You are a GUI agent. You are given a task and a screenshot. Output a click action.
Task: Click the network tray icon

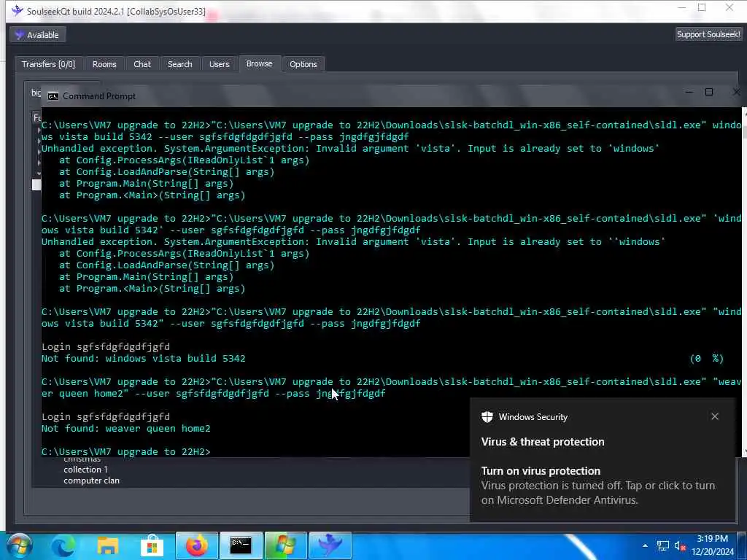[662, 545]
